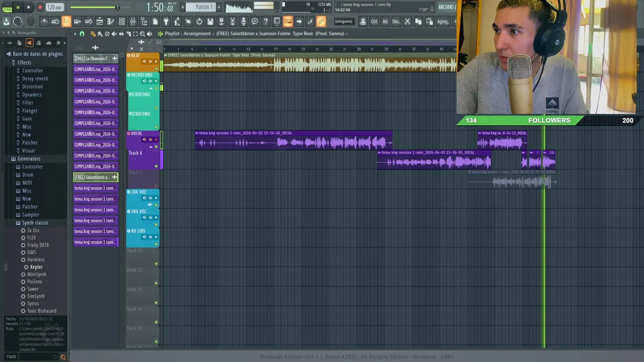
Task: Click the scissors cut icon in toolbar
Action: click(408, 22)
